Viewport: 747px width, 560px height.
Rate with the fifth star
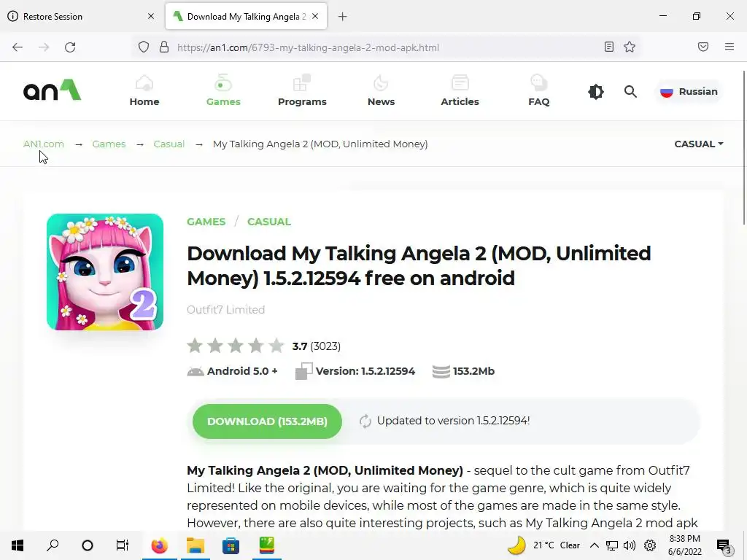(276, 346)
